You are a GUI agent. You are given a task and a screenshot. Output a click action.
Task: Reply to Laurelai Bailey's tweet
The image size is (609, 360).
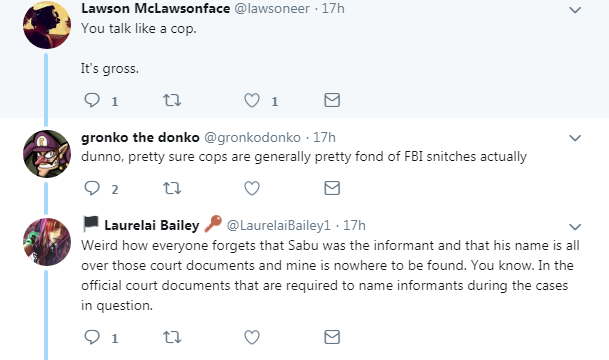pos(92,337)
